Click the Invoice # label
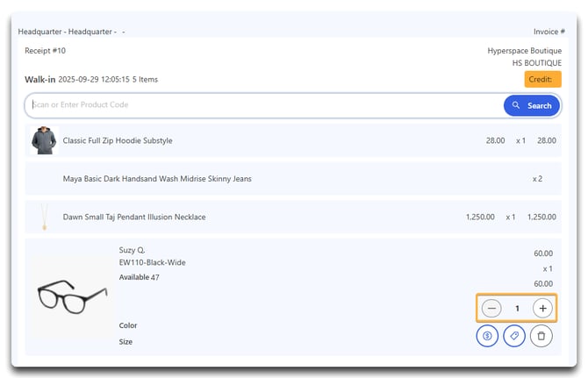The width and height of the screenshot is (588, 378). pyautogui.click(x=547, y=32)
